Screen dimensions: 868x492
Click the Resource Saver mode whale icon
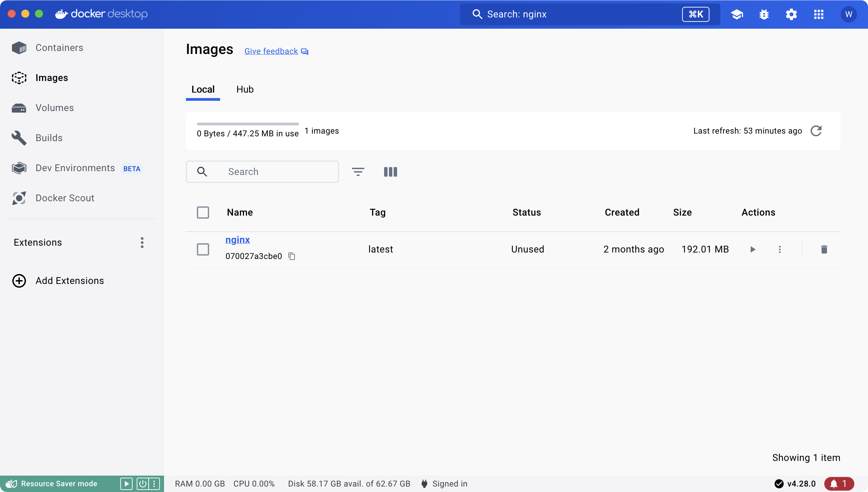(x=11, y=484)
